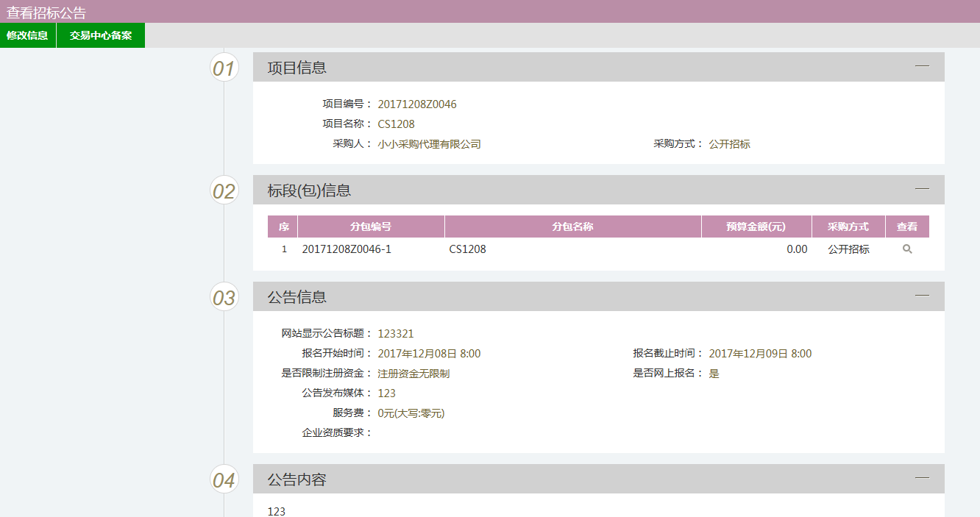
Task: Click the step 01 circle marker
Action: pyautogui.click(x=224, y=68)
